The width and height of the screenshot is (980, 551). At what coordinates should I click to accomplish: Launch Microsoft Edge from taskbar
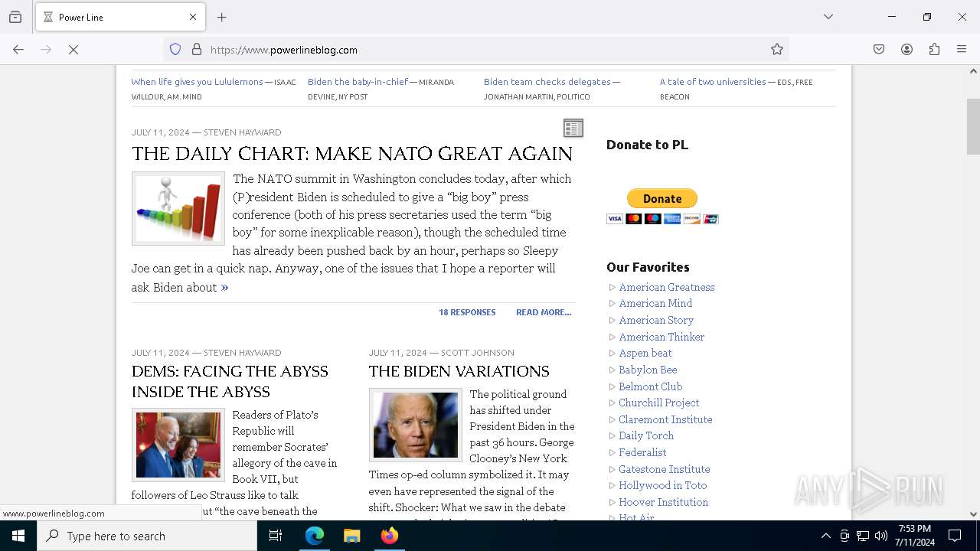click(x=315, y=536)
